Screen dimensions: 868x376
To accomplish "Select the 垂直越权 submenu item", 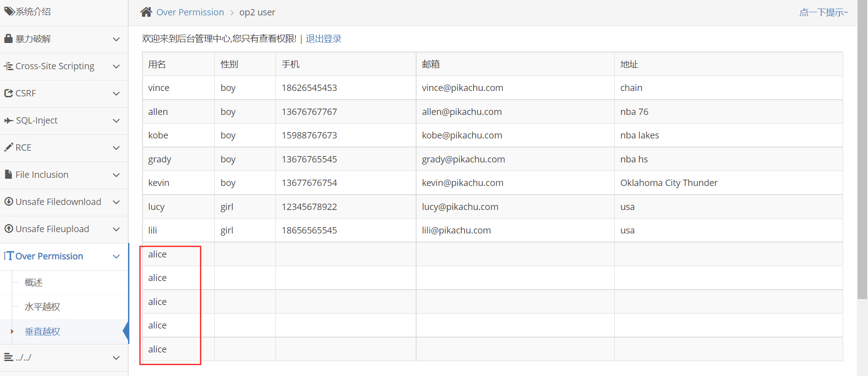I will [x=42, y=332].
